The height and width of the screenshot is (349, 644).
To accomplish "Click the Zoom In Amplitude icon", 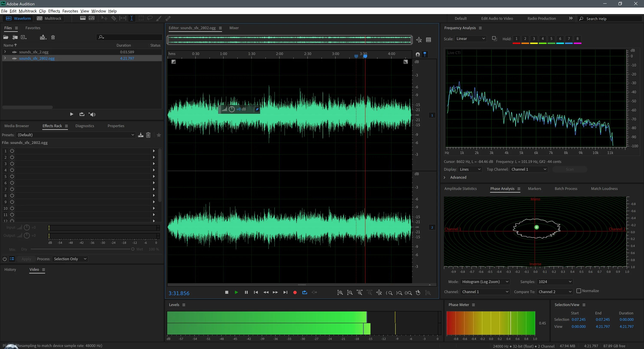I will tap(340, 292).
